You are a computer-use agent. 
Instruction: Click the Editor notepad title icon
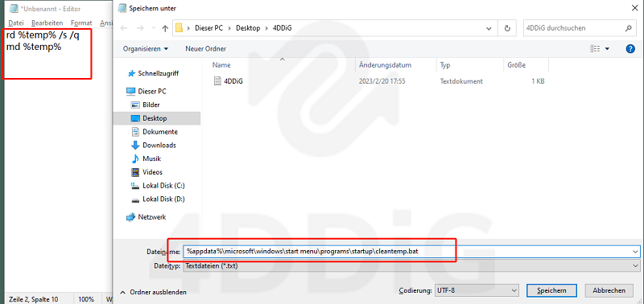[14, 8]
